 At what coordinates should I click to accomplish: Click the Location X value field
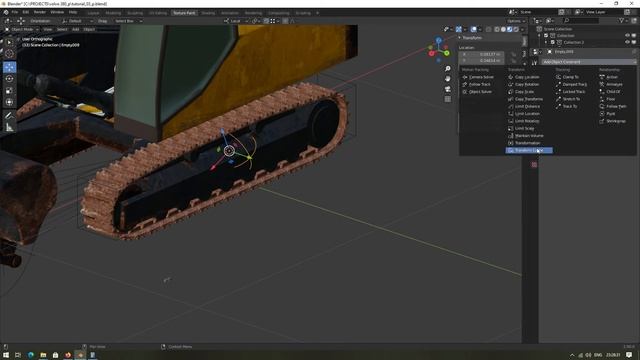[x=481, y=54]
